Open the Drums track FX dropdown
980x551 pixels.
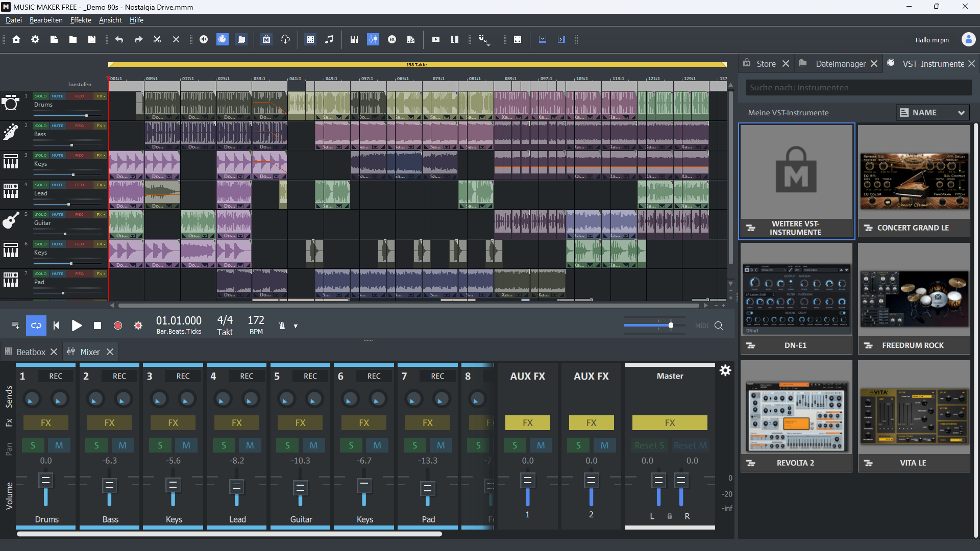101,96
